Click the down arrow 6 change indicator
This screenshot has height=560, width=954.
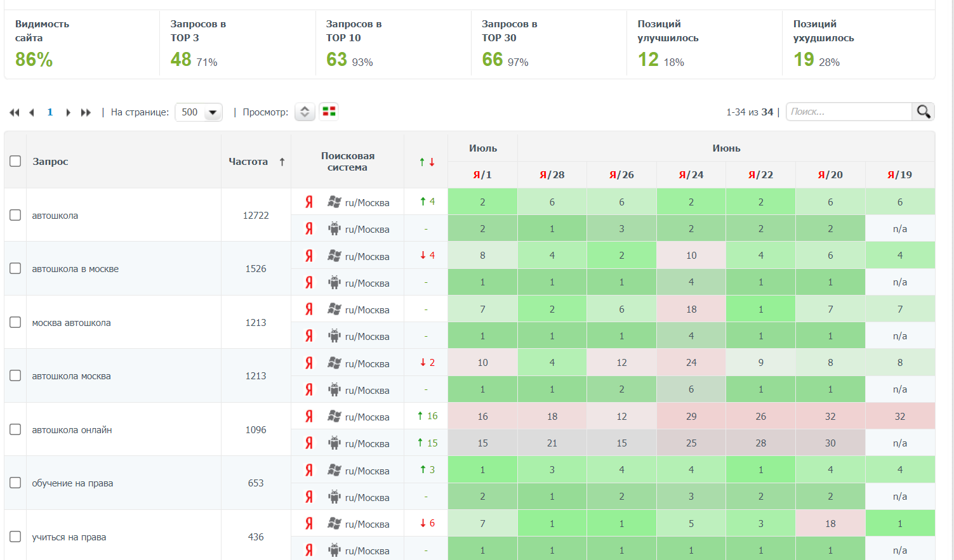pyautogui.click(x=427, y=523)
